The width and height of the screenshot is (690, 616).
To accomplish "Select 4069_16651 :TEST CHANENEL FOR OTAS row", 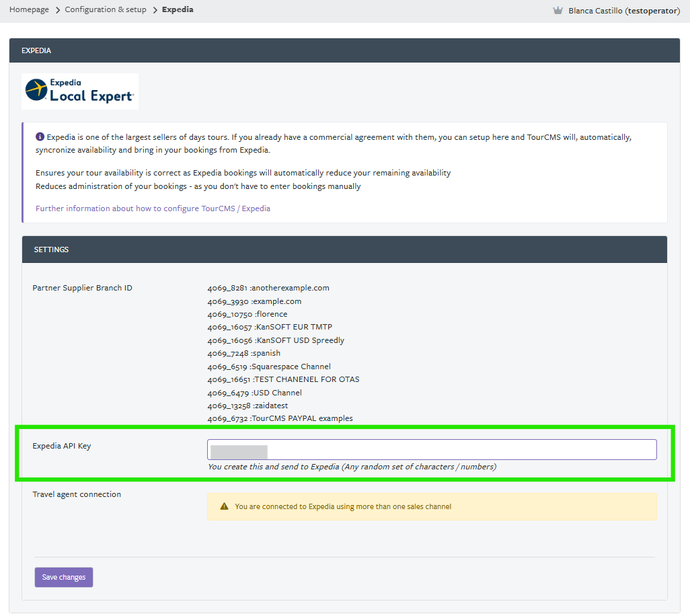I will pos(283,379).
